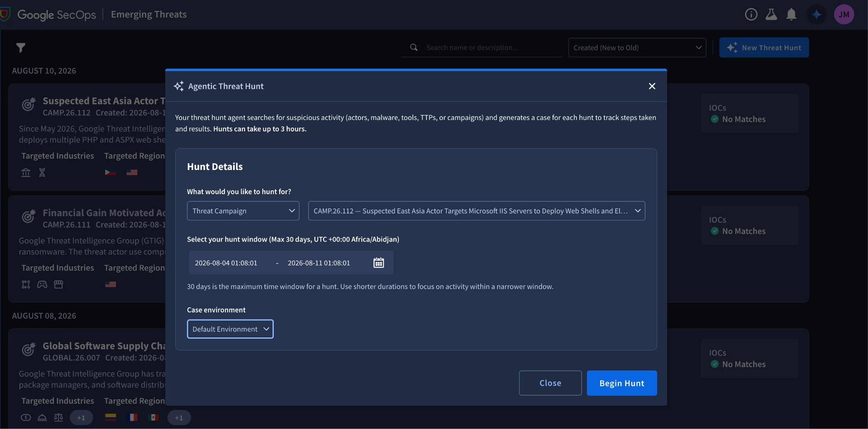Click DNA biotech industry icon in CAMP.26.112 card
This screenshot has height=429, width=868.
[x=42, y=173]
